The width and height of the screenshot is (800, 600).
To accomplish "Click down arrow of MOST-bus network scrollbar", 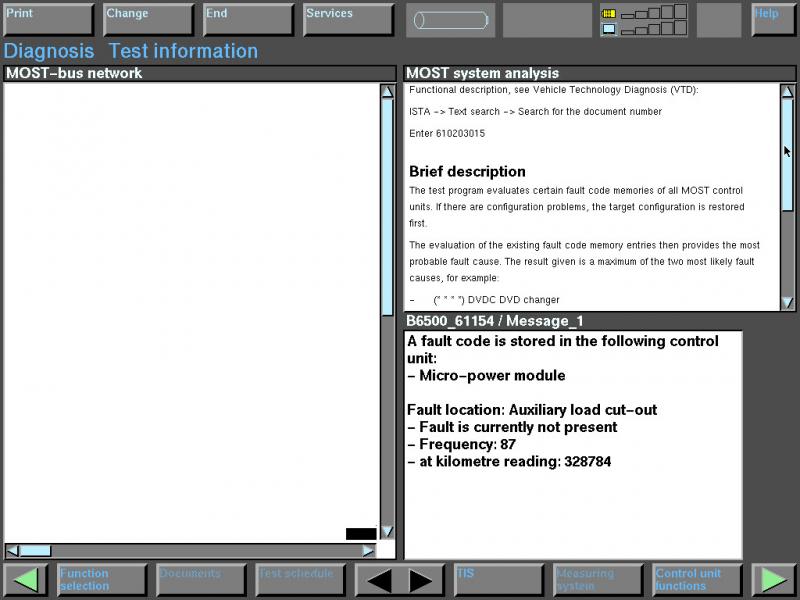I will pos(387,532).
